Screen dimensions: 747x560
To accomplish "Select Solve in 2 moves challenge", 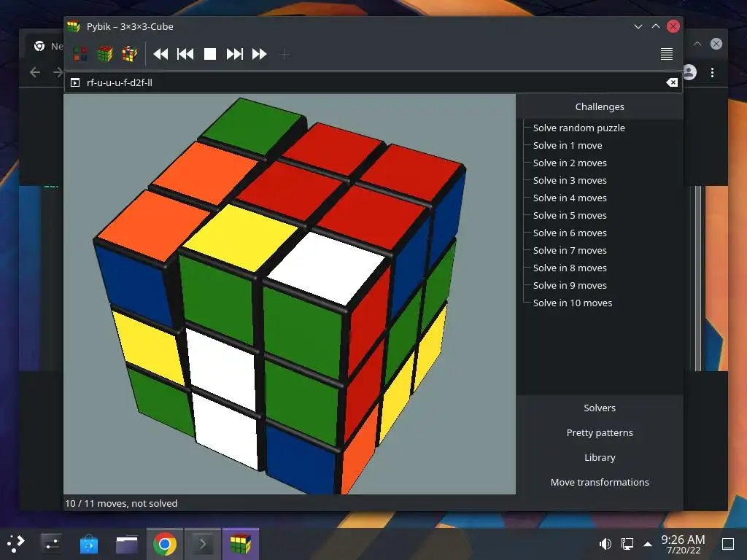I will pos(570,163).
